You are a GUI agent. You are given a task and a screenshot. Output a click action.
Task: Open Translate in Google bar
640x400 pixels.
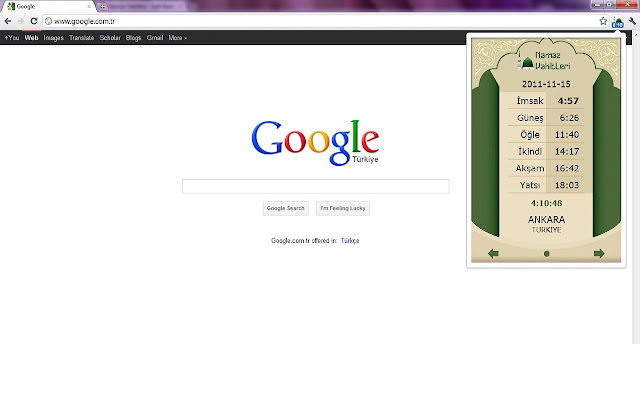click(x=82, y=38)
